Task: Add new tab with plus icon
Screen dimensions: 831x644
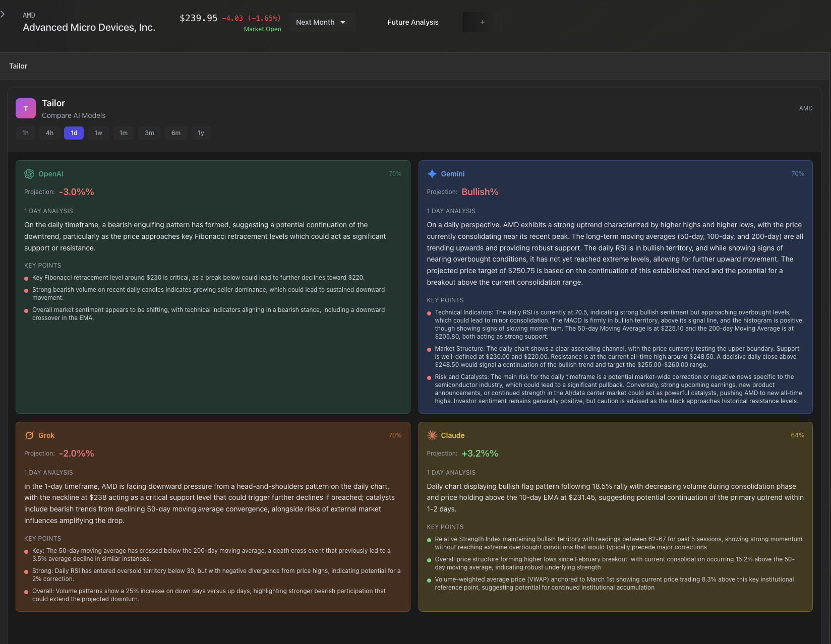Action: click(x=482, y=22)
